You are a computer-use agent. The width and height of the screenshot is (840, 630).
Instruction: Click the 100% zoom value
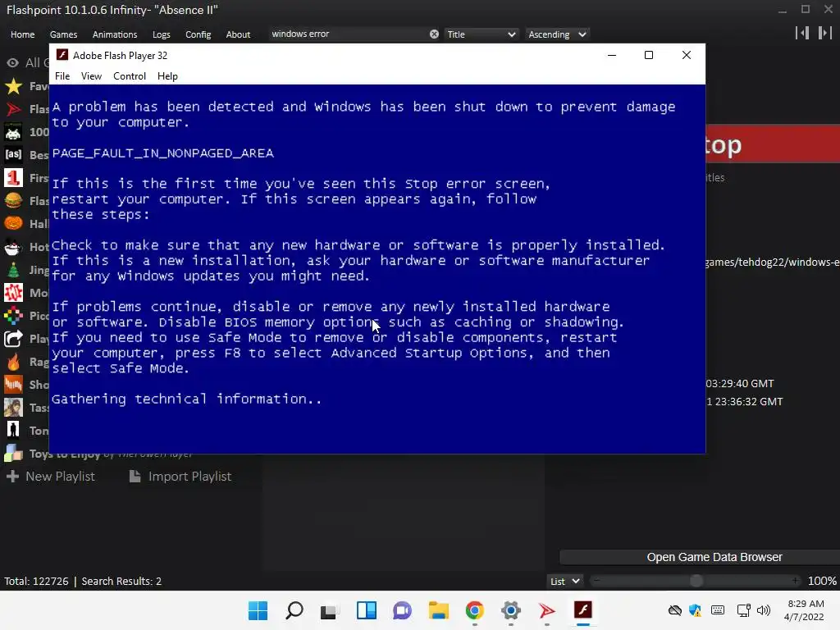click(x=822, y=582)
